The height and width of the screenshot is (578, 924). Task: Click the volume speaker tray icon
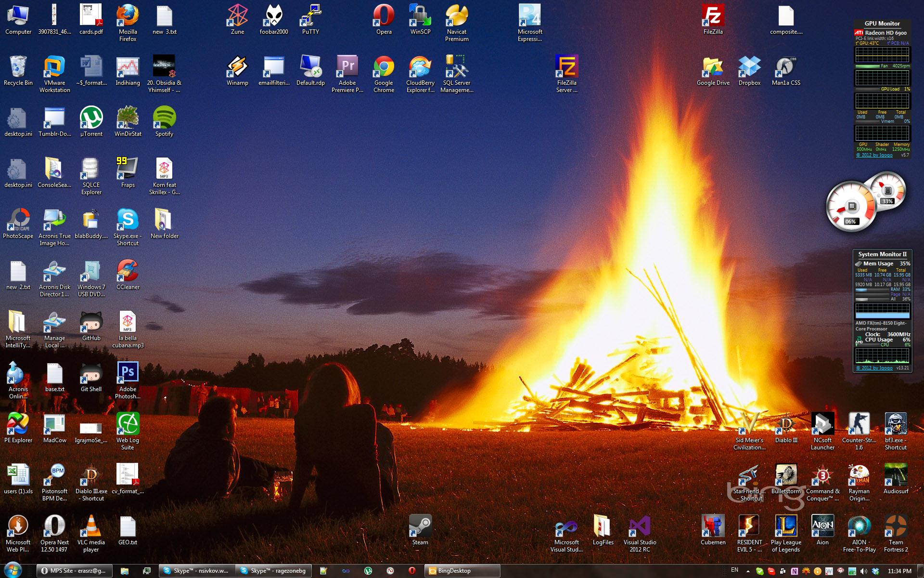[x=864, y=571]
